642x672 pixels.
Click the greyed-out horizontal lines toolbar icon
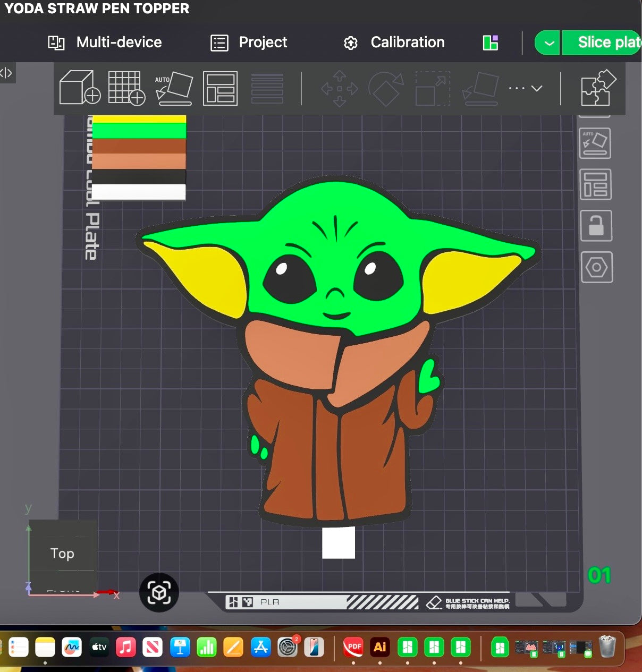click(267, 88)
